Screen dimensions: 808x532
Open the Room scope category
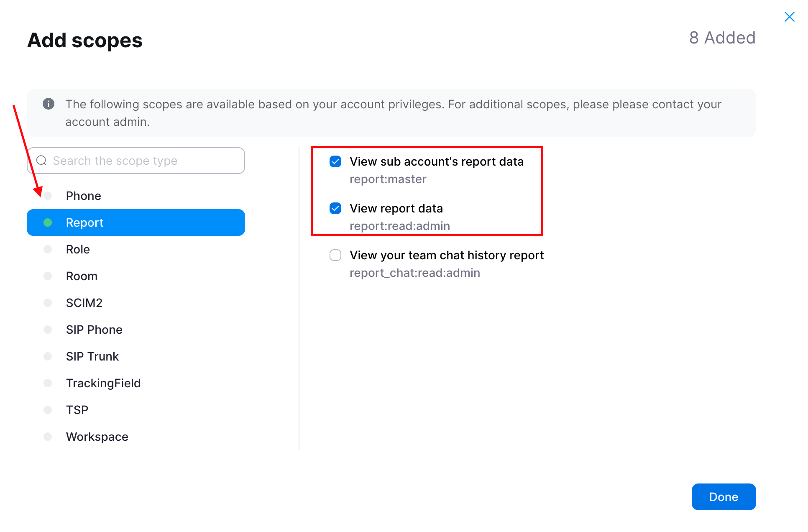click(136, 276)
